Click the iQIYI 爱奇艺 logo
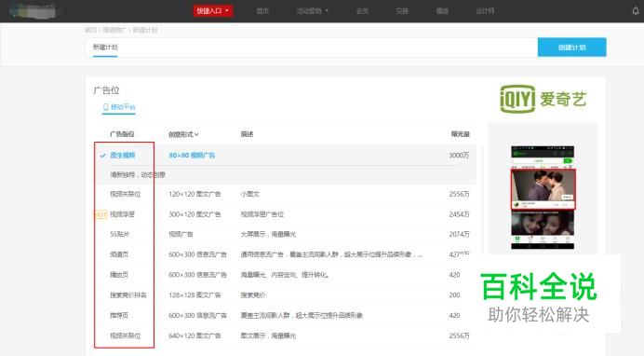 (x=543, y=99)
